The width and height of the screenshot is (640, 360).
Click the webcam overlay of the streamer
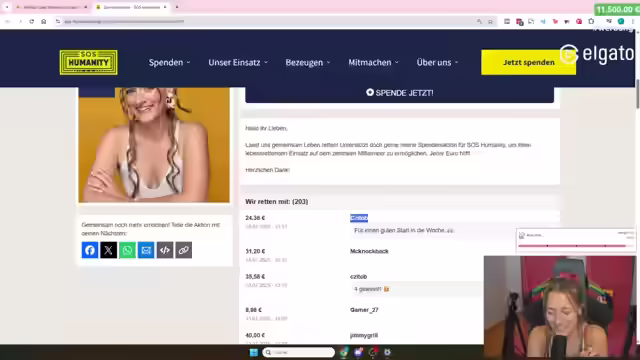tap(560, 307)
